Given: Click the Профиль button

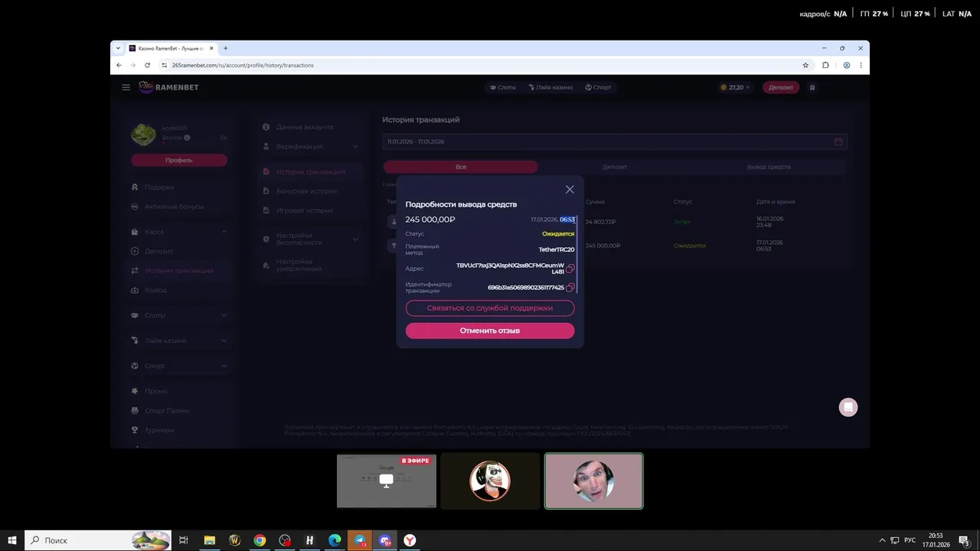Looking at the screenshot, I should tap(179, 160).
